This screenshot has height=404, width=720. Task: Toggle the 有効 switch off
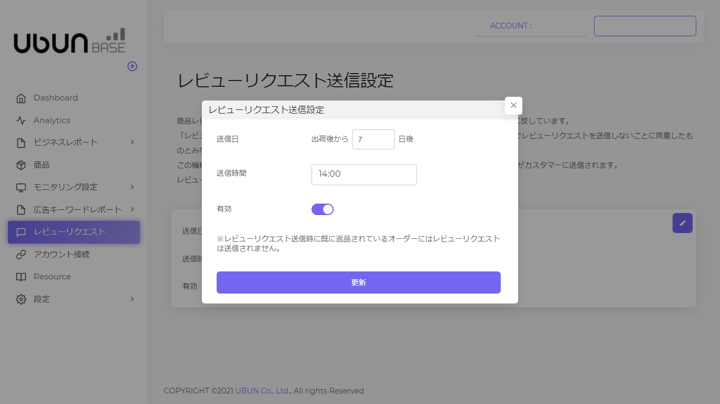pyautogui.click(x=322, y=209)
